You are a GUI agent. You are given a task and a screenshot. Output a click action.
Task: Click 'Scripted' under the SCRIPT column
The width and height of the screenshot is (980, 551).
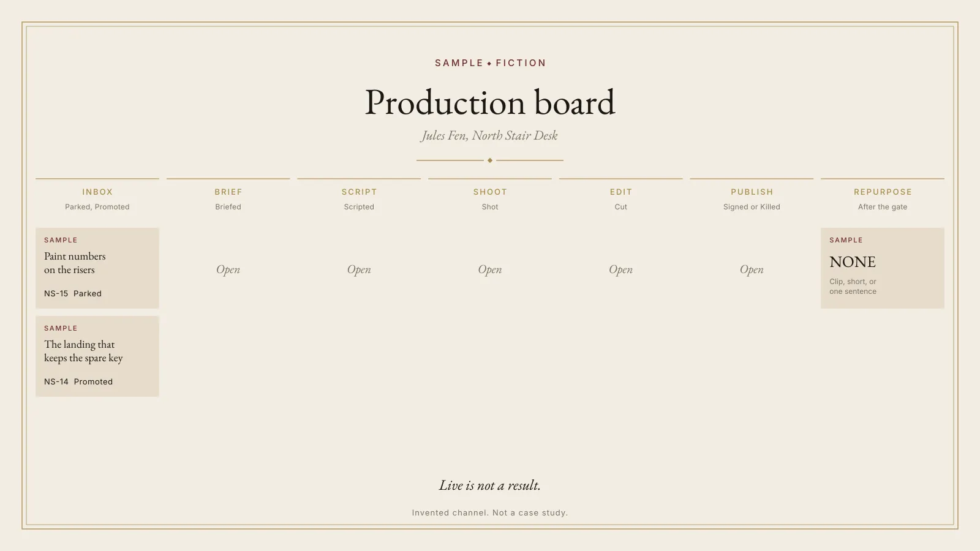359,207
